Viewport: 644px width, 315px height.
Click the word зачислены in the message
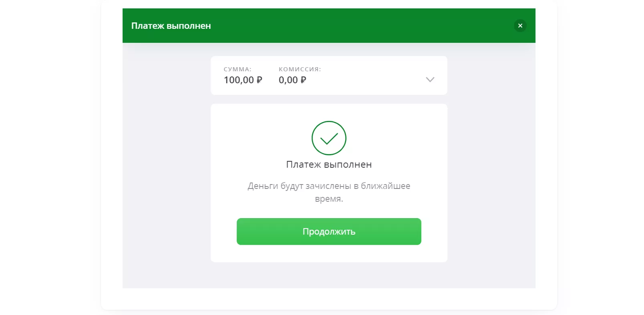pyautogui.click(x=328, y=186)
